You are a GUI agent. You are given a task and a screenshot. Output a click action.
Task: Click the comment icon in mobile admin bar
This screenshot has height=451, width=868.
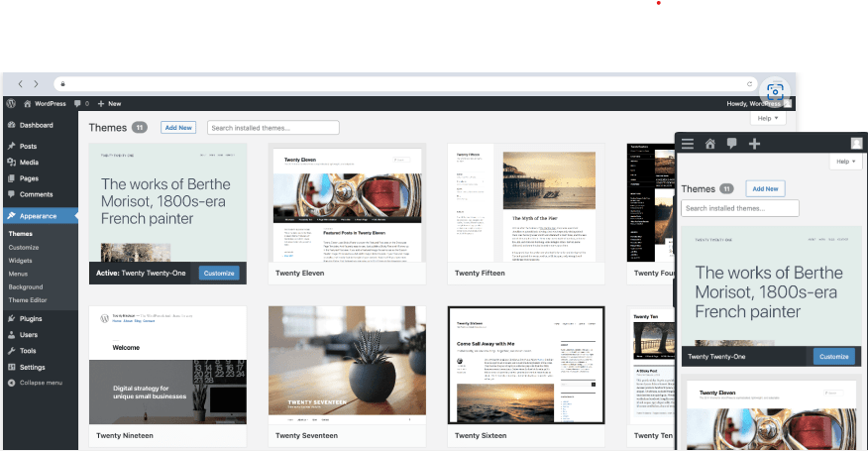pyautogui.click(x=732, y=144)
